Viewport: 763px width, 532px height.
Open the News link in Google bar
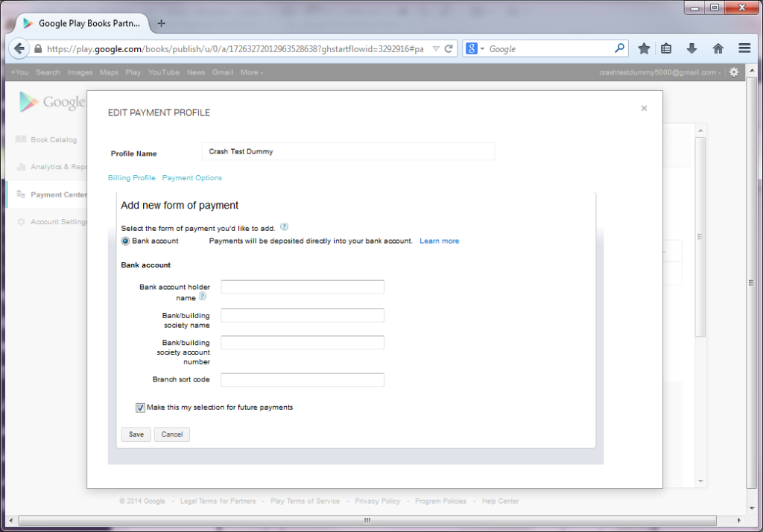(196, 72)
